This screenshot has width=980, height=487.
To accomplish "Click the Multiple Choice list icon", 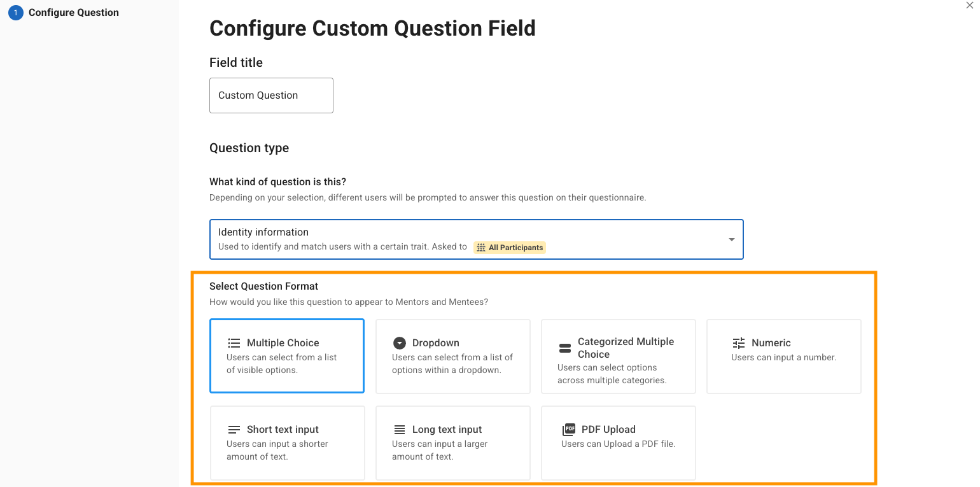I will tap(234, 343).
